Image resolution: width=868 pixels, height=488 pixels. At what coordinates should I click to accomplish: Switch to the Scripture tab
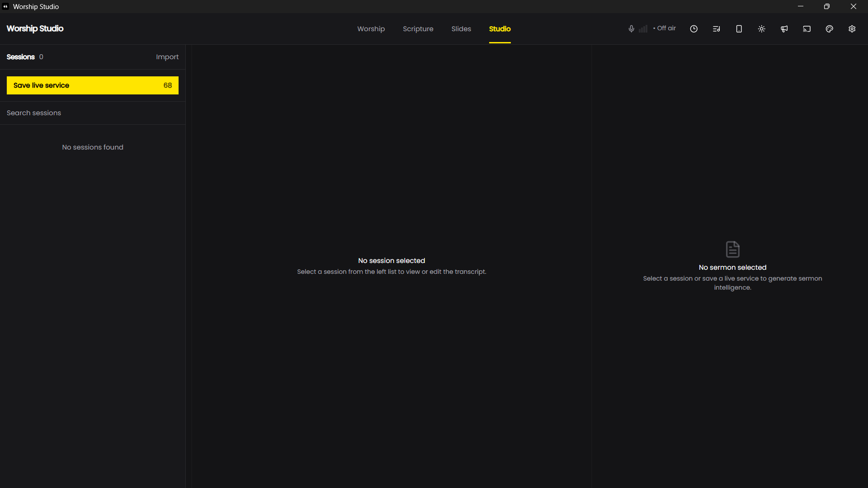point(418,29)
